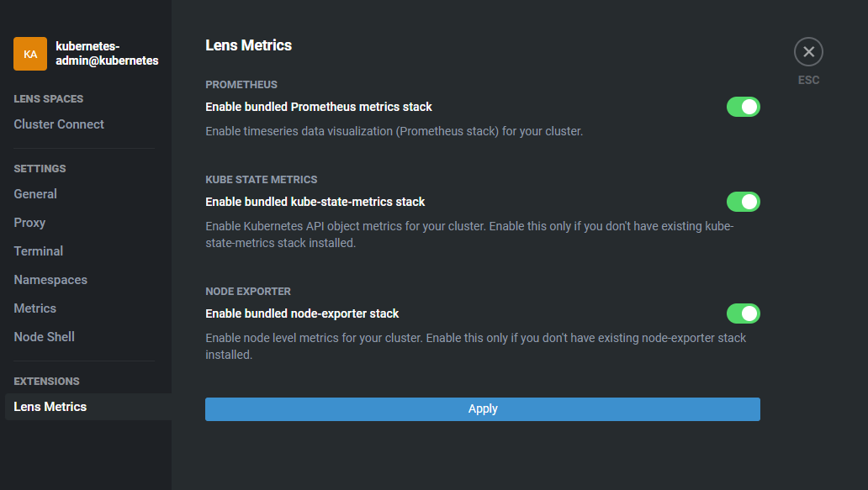This screenshot has height=490, width=868.
Task: Click the KA cluster avatar icon
Action: [30, 54]
